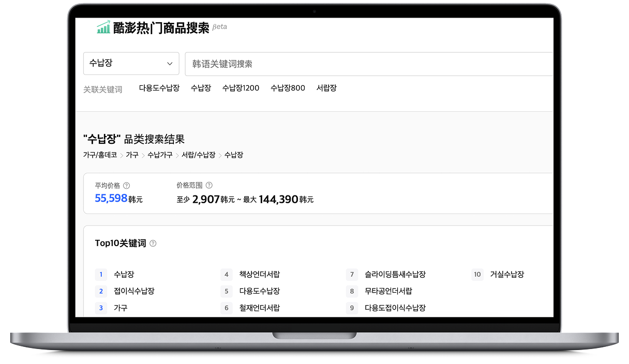Click help icon next to 平均价格
The image size is (629, 364).
pyautogui.click(x=127, y=186)
